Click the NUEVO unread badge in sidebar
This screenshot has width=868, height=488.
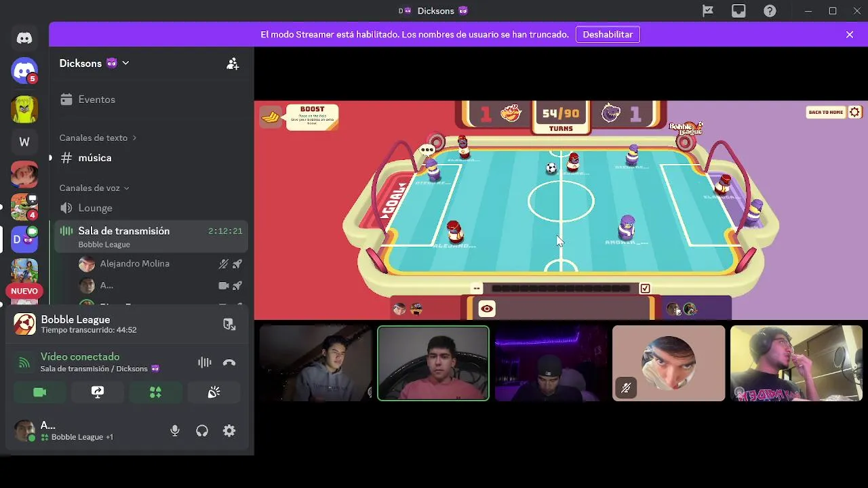coord(24,291)
